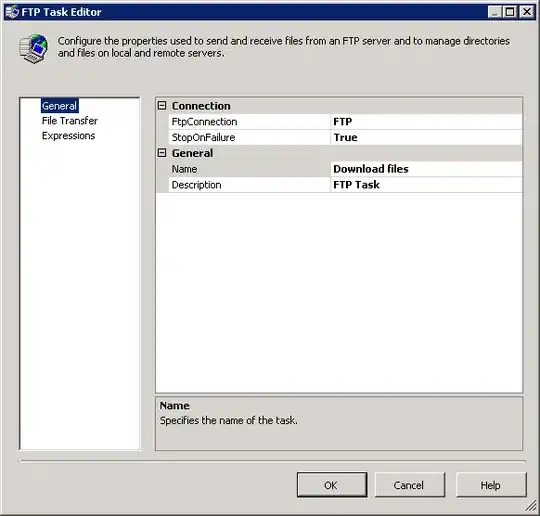This screenshot has height=516, width=540.
Task: Cancel the FTP Task Editor dialog
Action: [x=409, y=485]
